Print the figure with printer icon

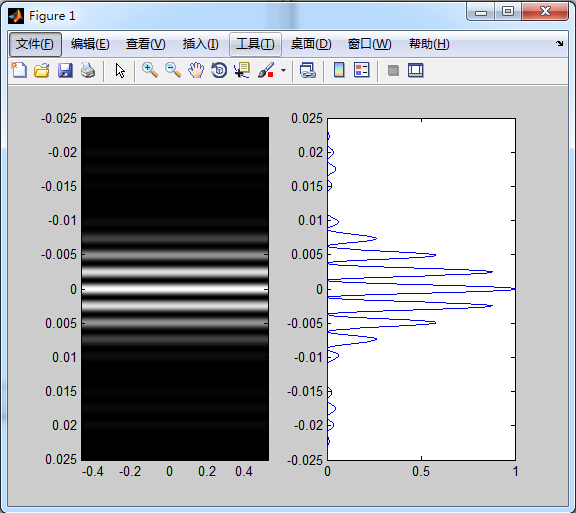tap(88, 70)
